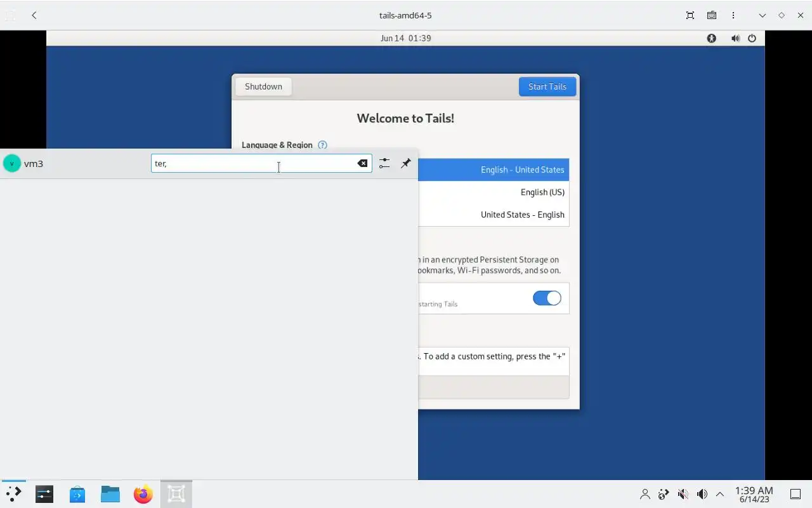The height and width of the screenshot is (508, 812).
Task: Toggle fullscreen for the tails-amd64-5 box
Action: click(690, 15)
